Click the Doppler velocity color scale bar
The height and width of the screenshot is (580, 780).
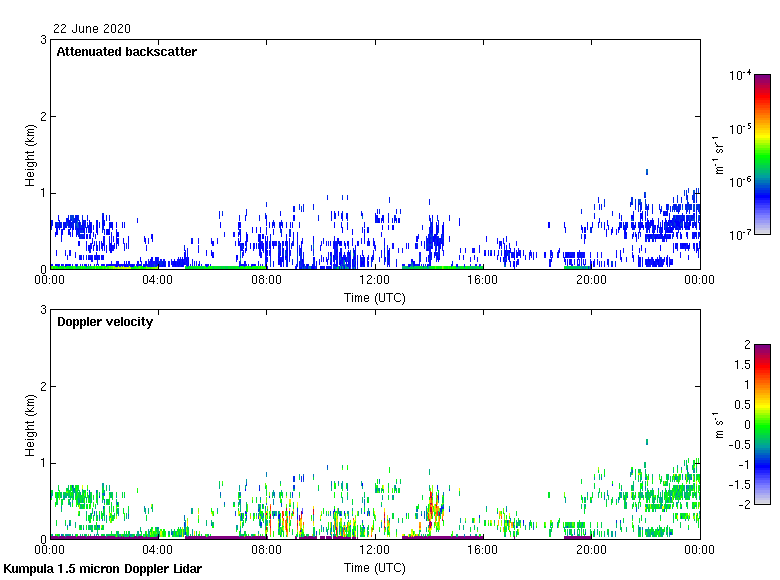pyautogui.click(x=762, y=424)
